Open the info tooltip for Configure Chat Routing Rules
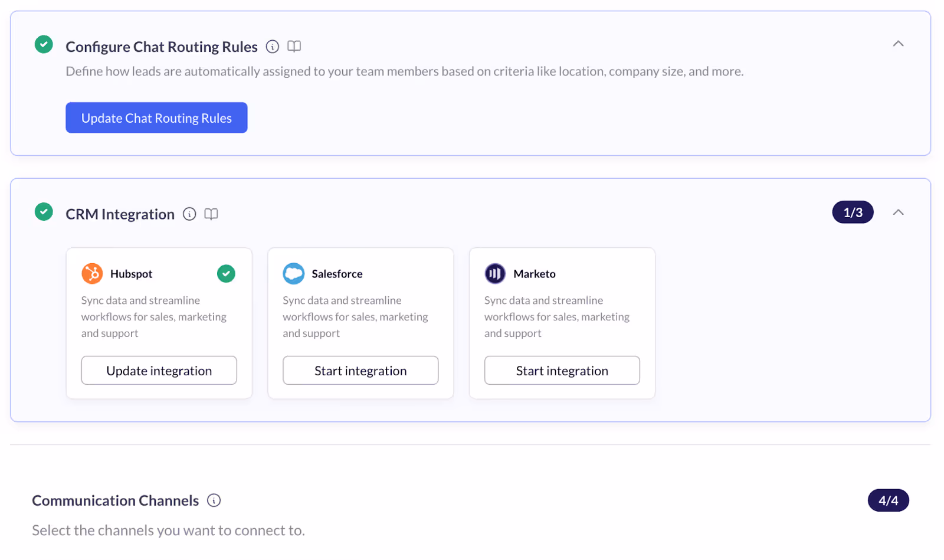 272,46
